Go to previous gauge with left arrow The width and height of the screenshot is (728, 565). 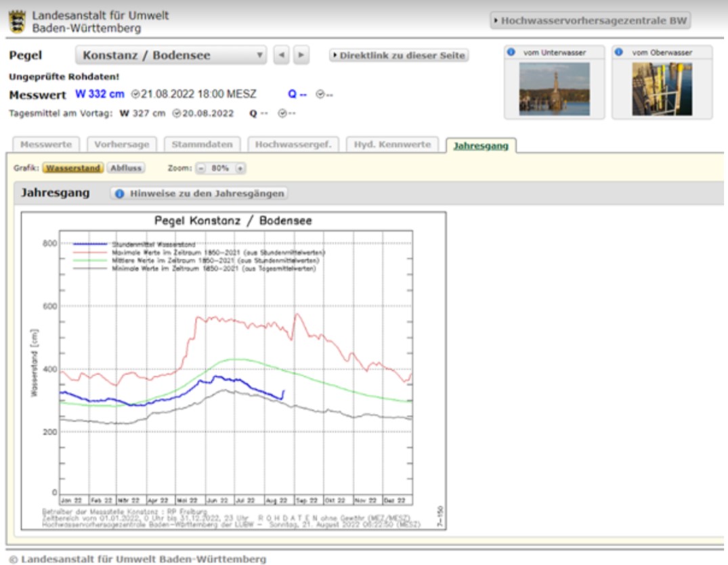(282, 55)
